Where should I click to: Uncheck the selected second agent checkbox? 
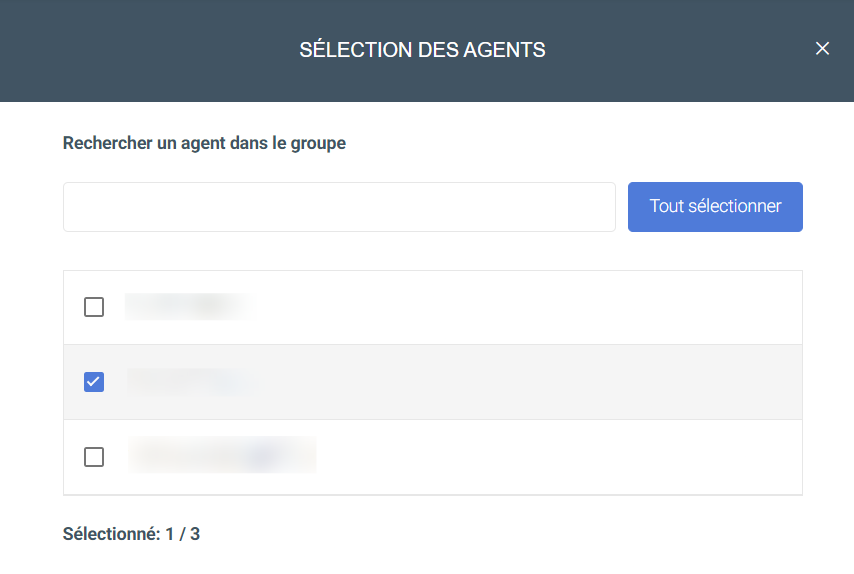pos(94,382)
